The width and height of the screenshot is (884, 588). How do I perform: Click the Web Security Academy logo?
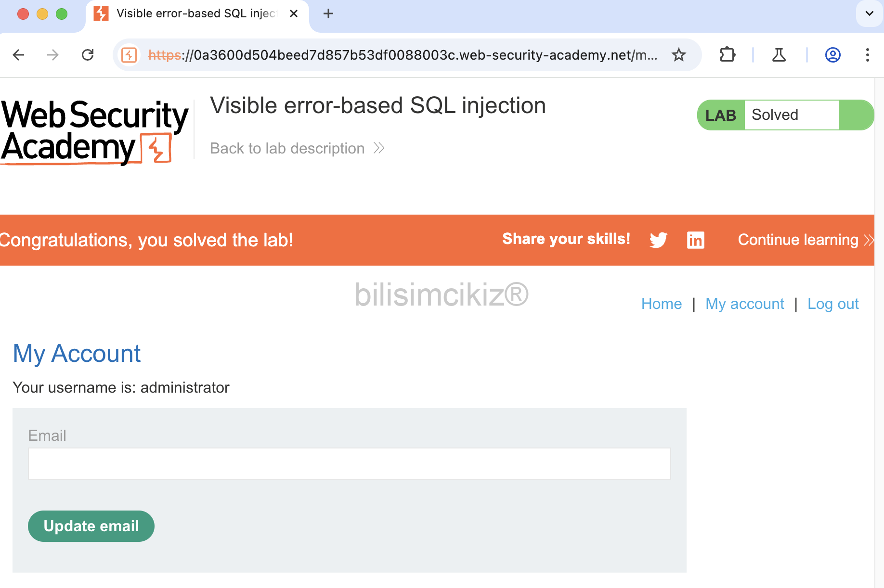coord(94,131)
